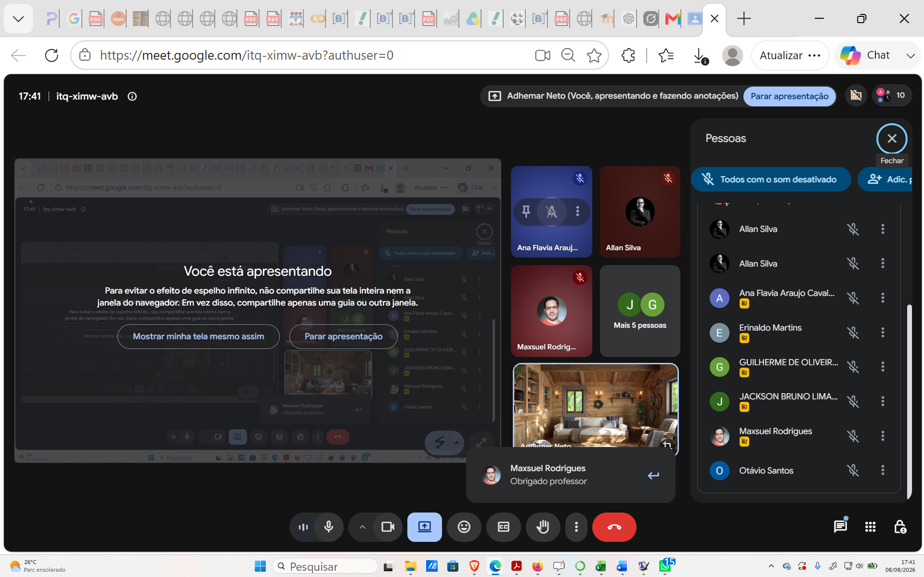
Task: Open the browser profile avatar
Action: (x=732, y=55)
